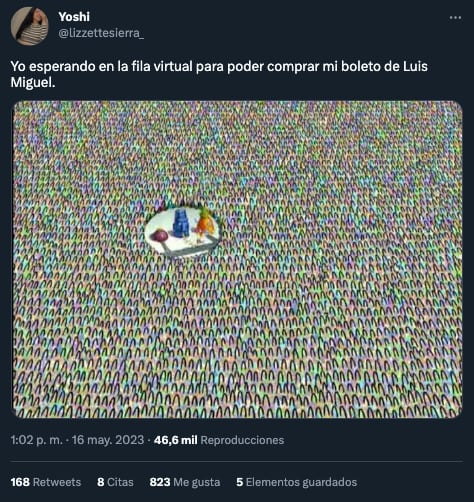View the 823 Me gusta likes
The width and height of the screenshot is (474, 502).
pos(185,482)
